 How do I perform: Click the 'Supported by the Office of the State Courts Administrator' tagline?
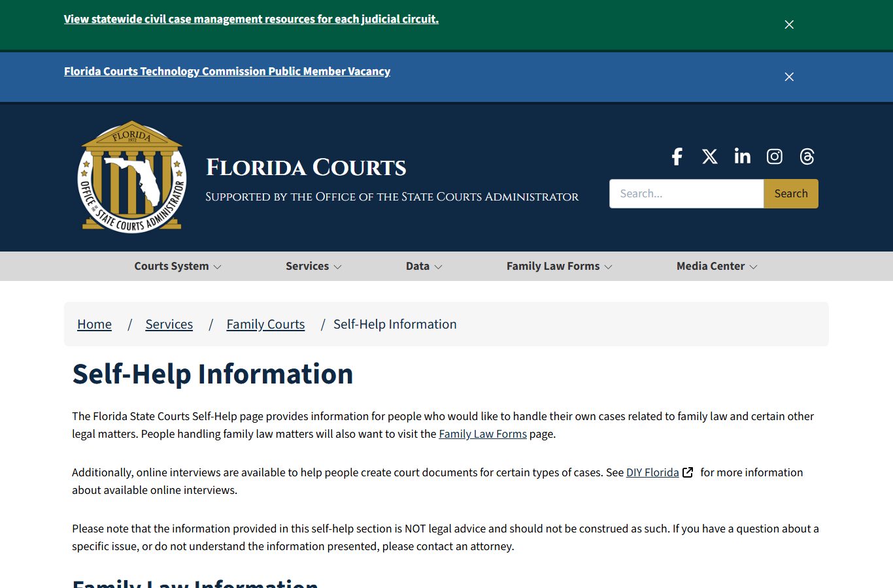pos(392,197)
